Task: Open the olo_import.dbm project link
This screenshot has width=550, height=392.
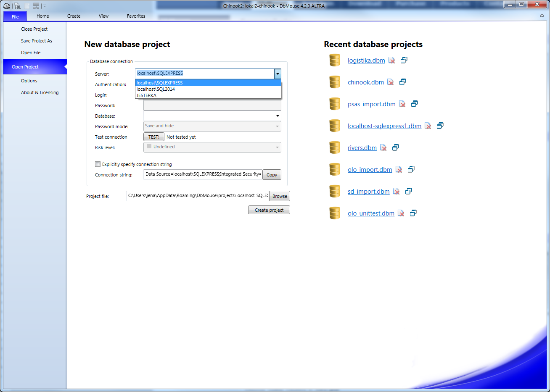Action: (x=370, y=170)
